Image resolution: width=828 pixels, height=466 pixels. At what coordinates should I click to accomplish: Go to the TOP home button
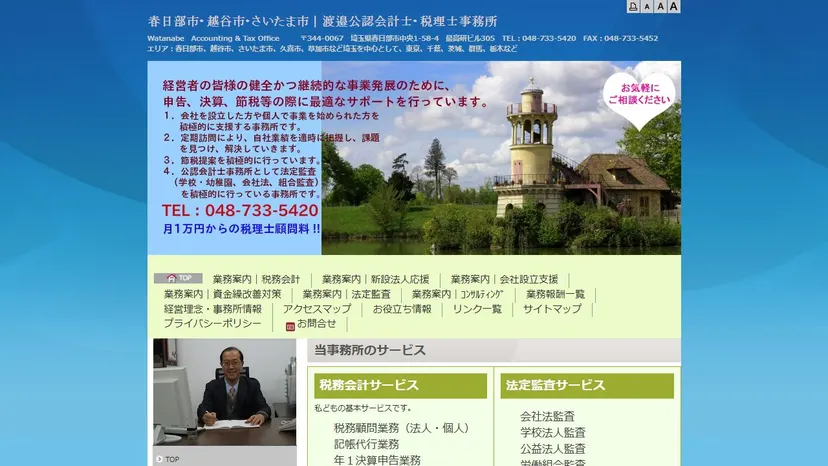coord(178,278)
